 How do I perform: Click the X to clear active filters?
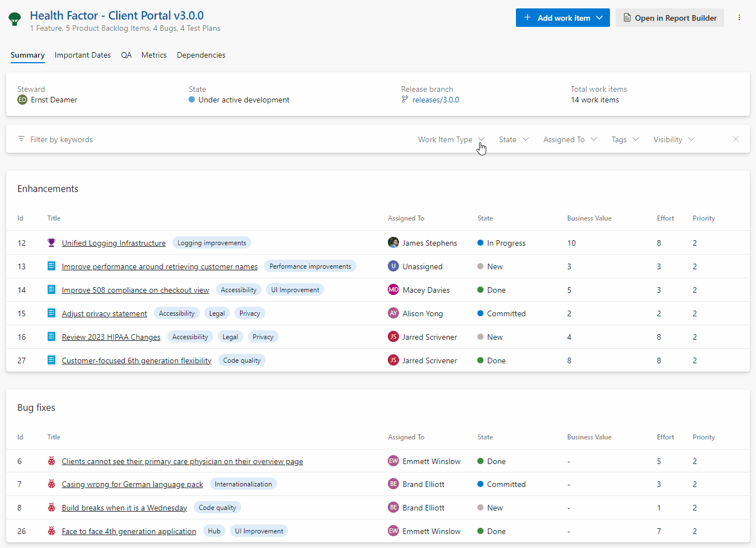pyautogui.click(x=736, y=139)
